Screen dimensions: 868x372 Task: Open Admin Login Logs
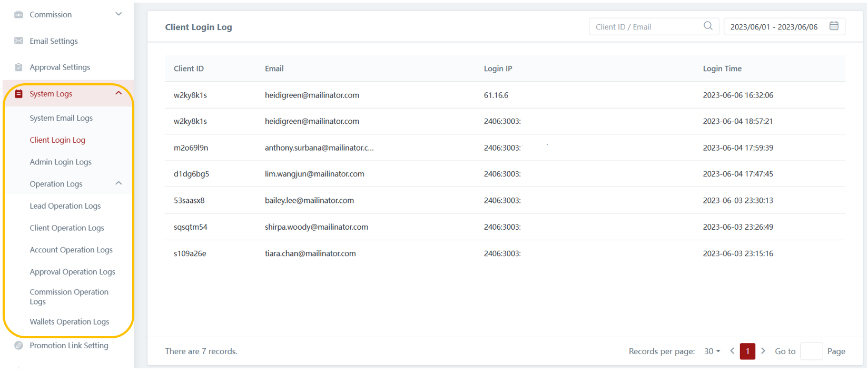coord(61,162)
